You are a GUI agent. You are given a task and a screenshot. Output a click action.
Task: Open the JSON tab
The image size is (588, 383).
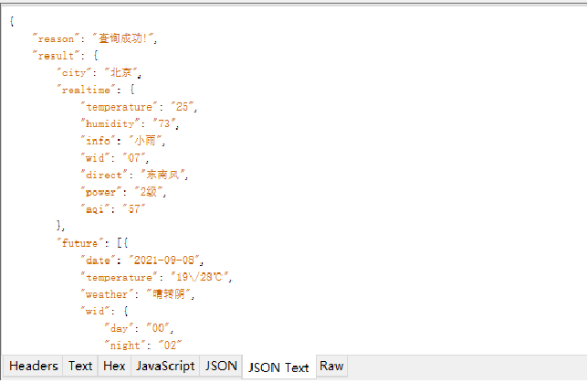click(221, 366)
